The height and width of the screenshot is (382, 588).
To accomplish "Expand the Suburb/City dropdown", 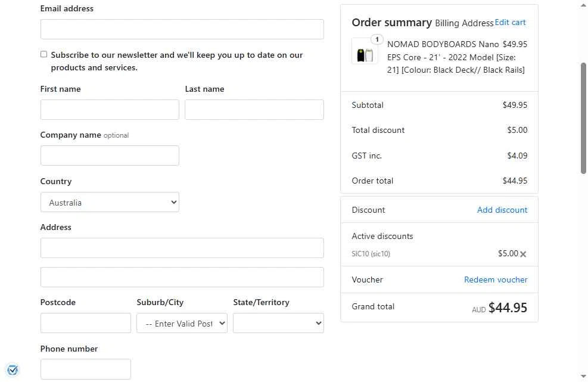I will pyautogui.click(x=182, y=323).
